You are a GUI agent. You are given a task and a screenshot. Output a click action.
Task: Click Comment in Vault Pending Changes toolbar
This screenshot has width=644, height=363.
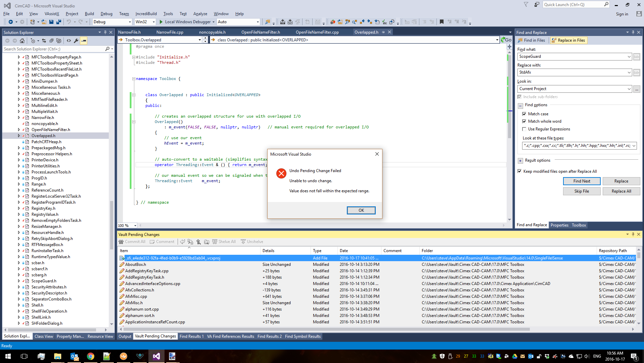click(x=162, y=242)
